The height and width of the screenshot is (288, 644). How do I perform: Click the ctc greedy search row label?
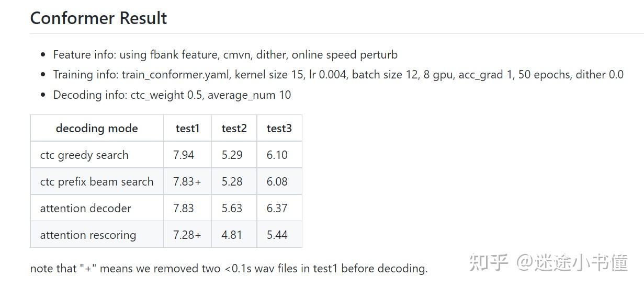[84, 155]
